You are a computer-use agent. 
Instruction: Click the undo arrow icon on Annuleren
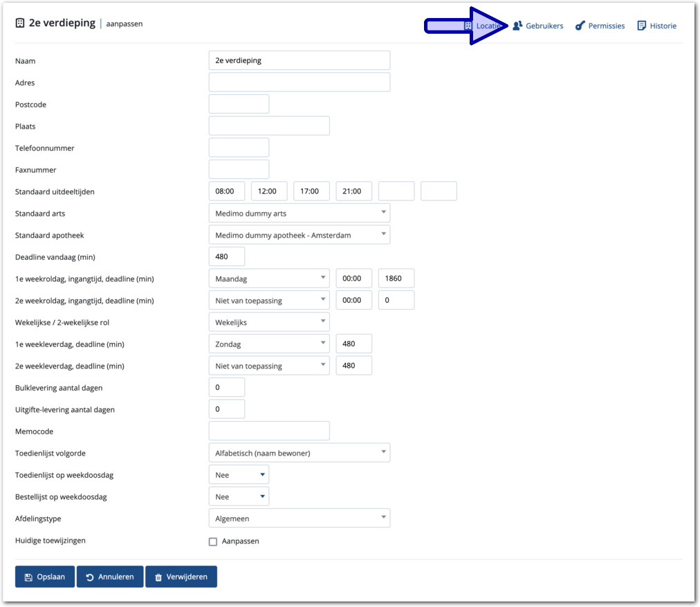90,577
